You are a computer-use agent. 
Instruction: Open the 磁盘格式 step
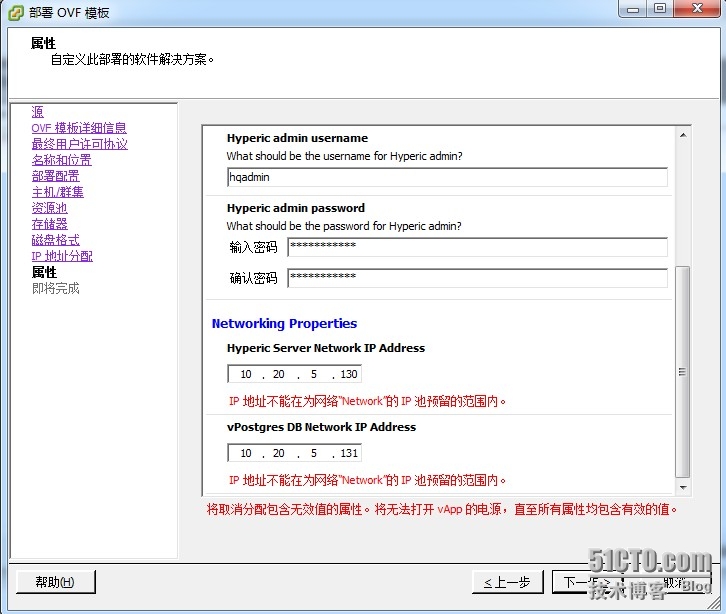click(x=55, y=240)
